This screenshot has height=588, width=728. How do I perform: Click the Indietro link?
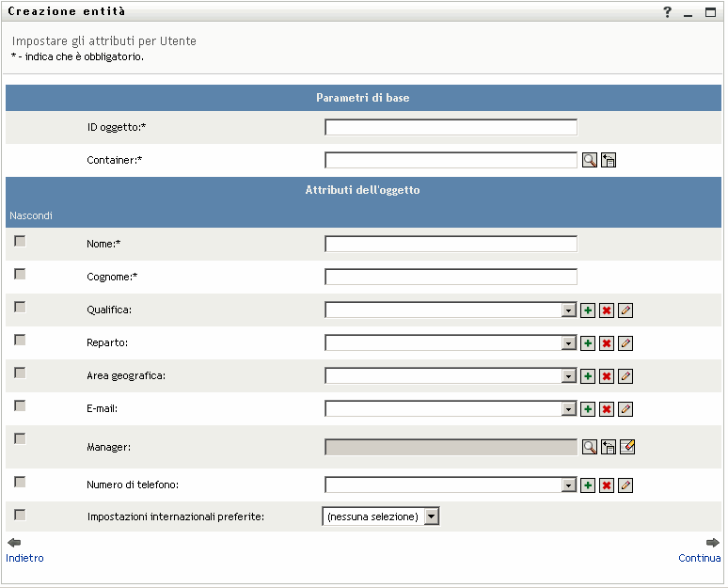[24, 558]
